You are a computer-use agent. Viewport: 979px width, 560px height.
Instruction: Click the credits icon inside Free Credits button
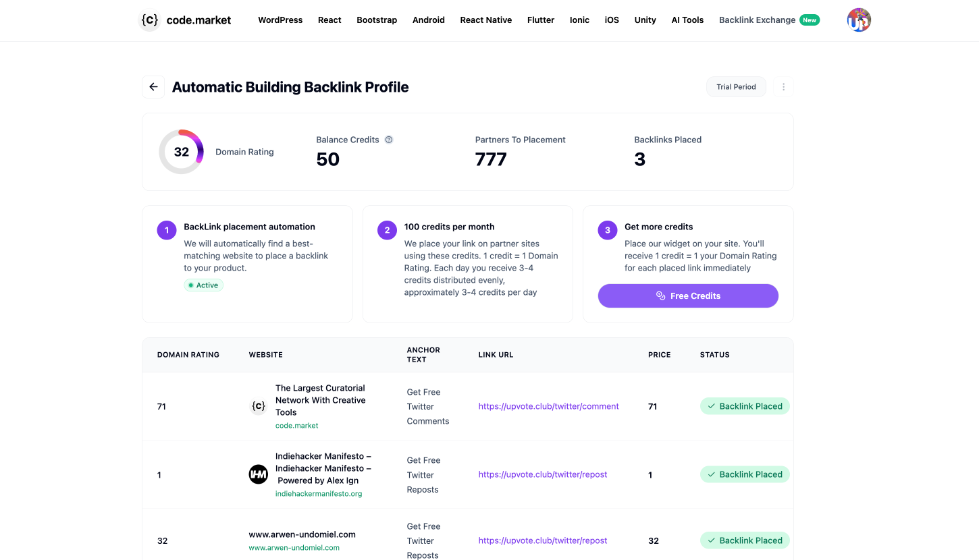[660, 296]
